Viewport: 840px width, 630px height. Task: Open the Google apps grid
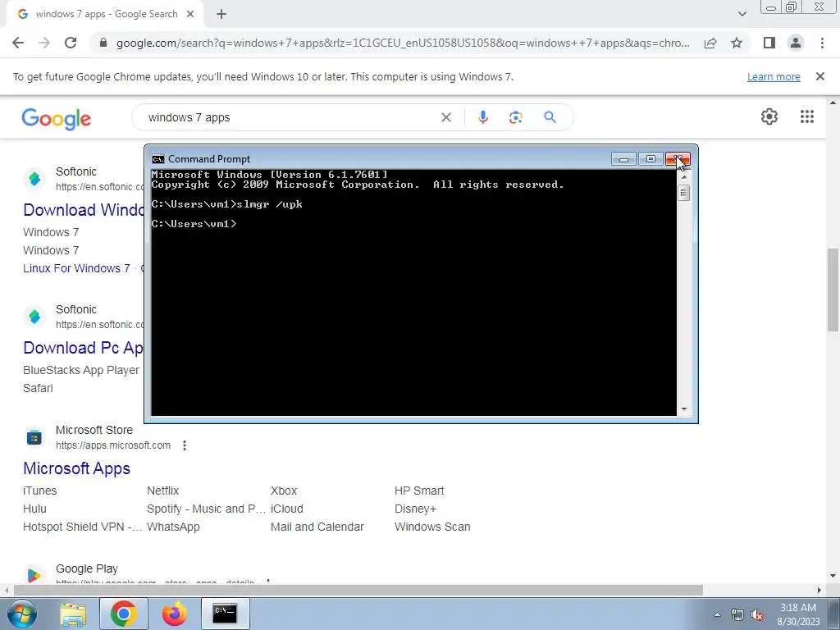[807, 116]
